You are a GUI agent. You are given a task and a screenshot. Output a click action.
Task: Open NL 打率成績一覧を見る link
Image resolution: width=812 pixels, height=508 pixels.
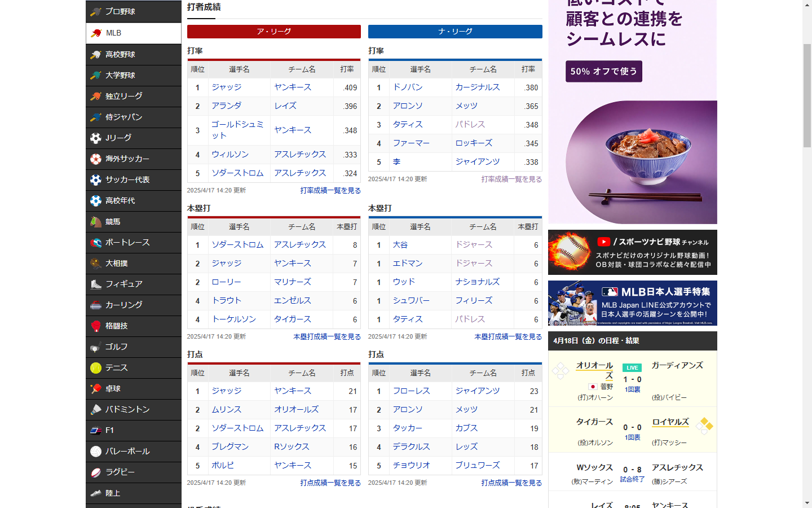(x=511, y=179)
